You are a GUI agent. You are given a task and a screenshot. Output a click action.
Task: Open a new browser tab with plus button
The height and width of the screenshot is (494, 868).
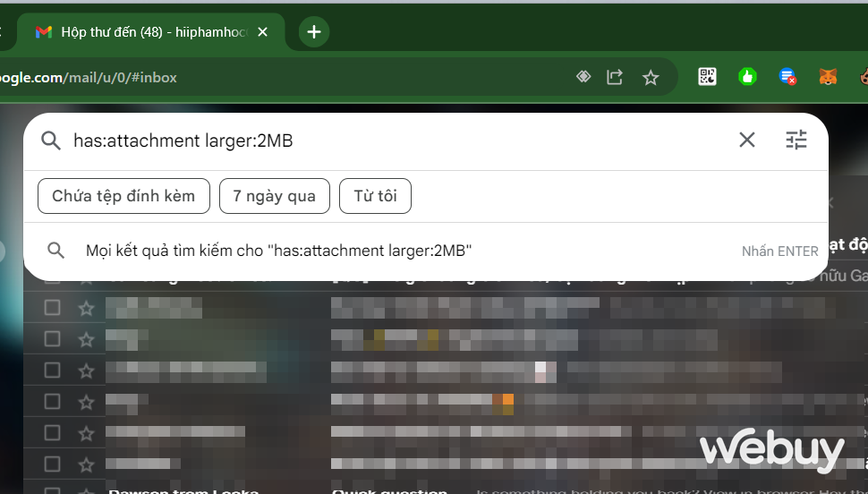pos(313,32)
